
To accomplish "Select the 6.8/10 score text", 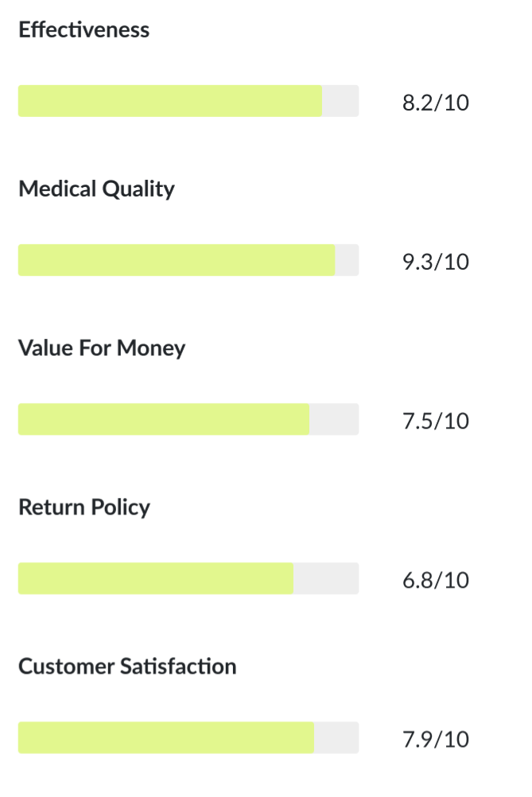I will (x=435, y=580).
